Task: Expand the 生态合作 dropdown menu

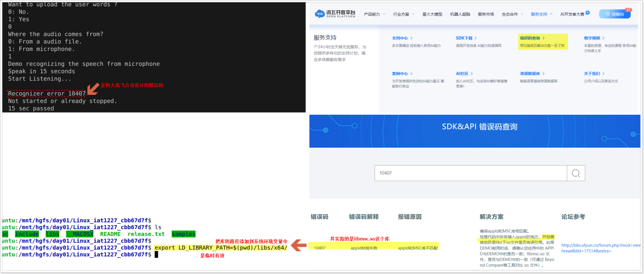Action: coord(512,14)
